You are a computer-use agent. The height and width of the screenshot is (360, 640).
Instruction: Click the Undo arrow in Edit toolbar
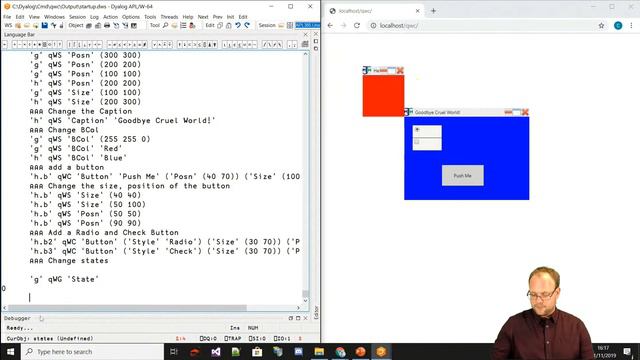coord(238,25)
